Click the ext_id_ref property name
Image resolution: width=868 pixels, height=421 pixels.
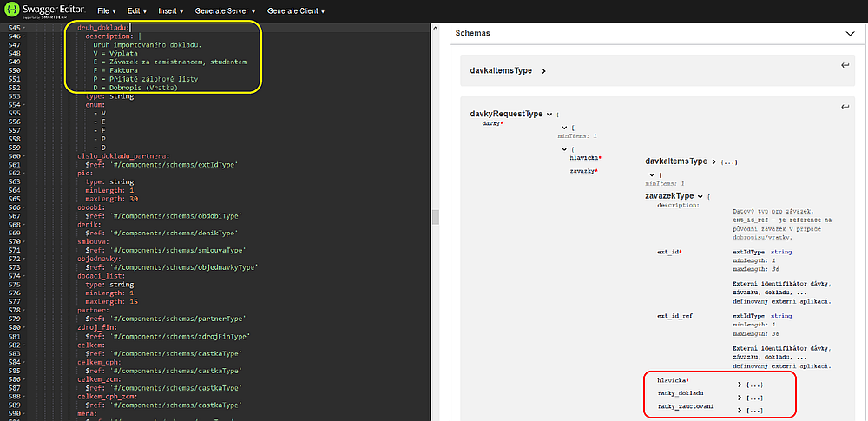click(674, 316)
